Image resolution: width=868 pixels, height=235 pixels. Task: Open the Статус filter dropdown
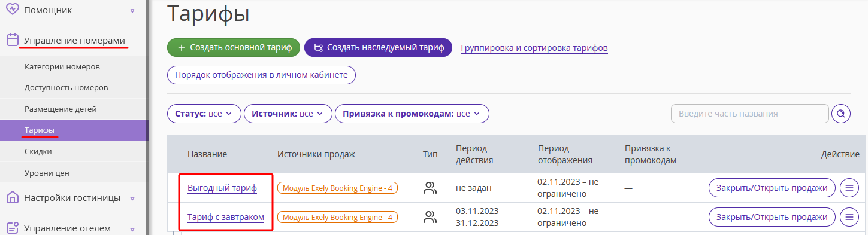[204, 114]
